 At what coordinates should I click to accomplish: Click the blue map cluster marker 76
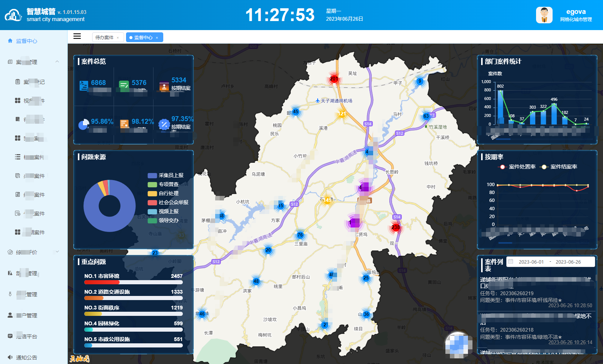pos(300,235)
